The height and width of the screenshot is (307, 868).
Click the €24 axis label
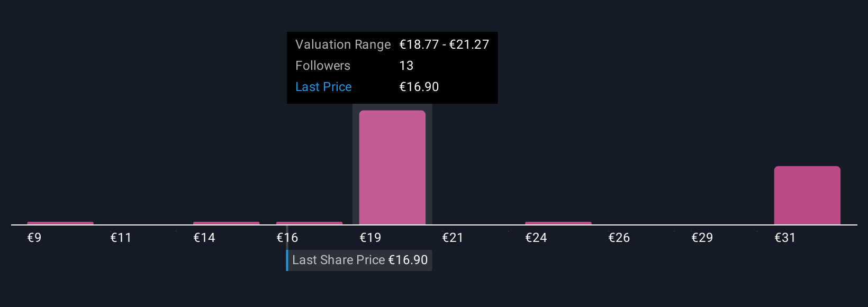tap(536, 238)
